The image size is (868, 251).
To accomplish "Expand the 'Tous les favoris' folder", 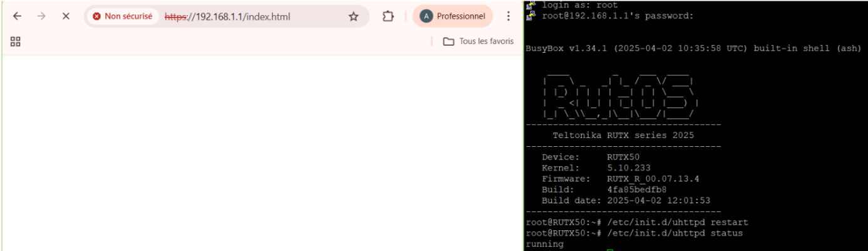I will (x=478, y=41).
